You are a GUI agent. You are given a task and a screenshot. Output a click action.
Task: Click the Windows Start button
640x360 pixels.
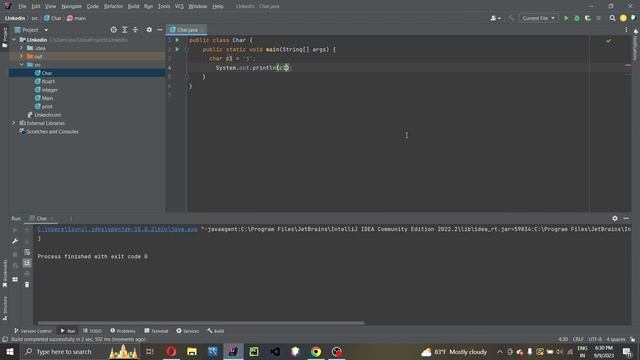(x=9, y=351)
